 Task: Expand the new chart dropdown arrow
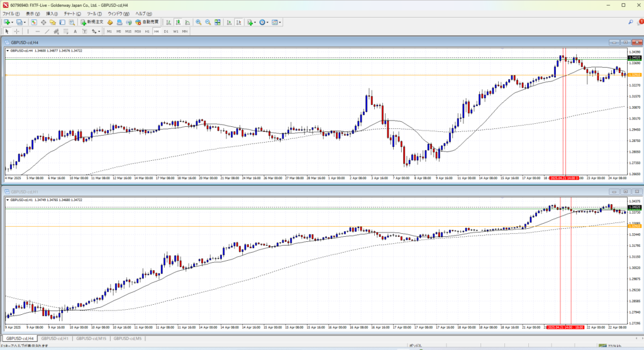[12, 22]
